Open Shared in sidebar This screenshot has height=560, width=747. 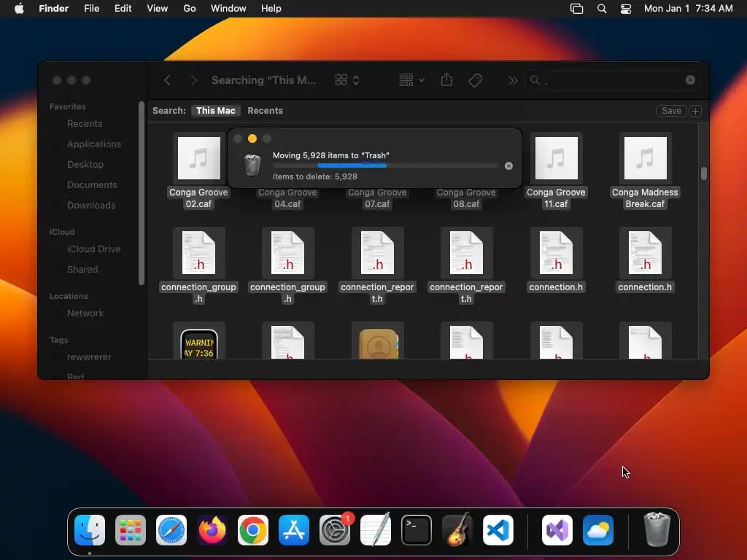pos(82,270)
